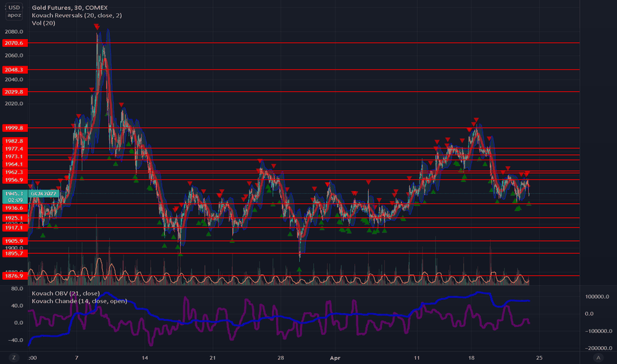Image resolution: width=617 pixels, height=364 pixels.
Task: Click the 1917.1 price level label
Action: pyautogui.click(x=14, y=228)
